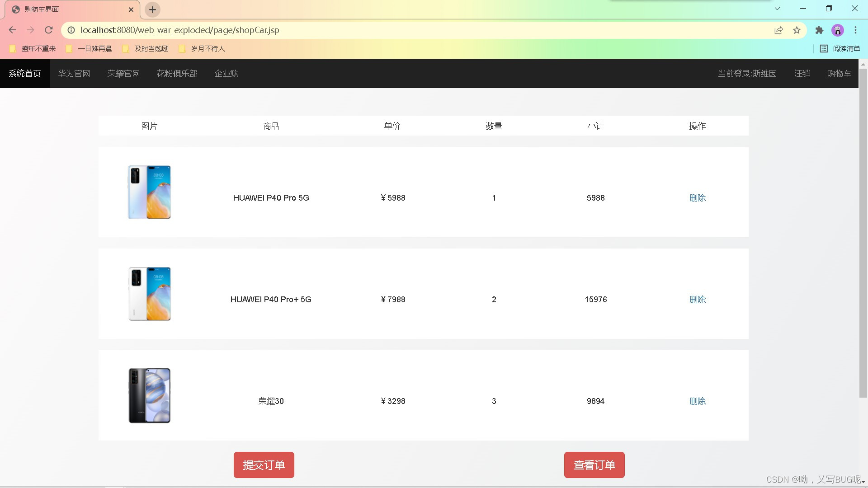868x488 pixels.
Task: Open the Chrome profile avatar
Action: click(x=837, y=30)
